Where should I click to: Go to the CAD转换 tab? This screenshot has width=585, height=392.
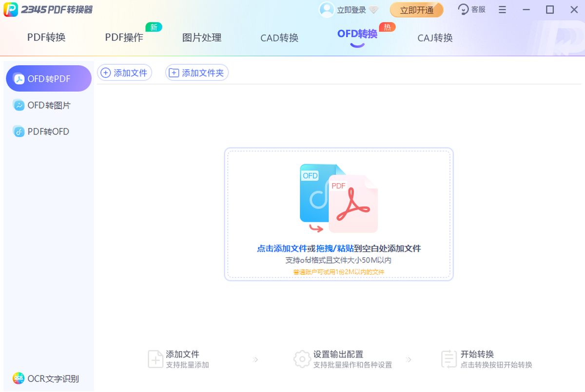pyautogui.click(x=279, y=37)
